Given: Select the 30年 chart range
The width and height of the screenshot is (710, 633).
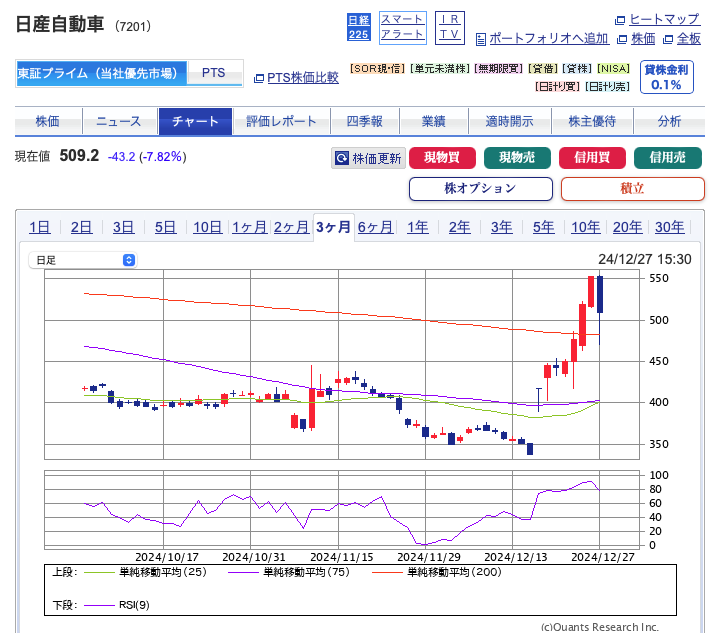Looking at the screenshot, I should point(670,227).
